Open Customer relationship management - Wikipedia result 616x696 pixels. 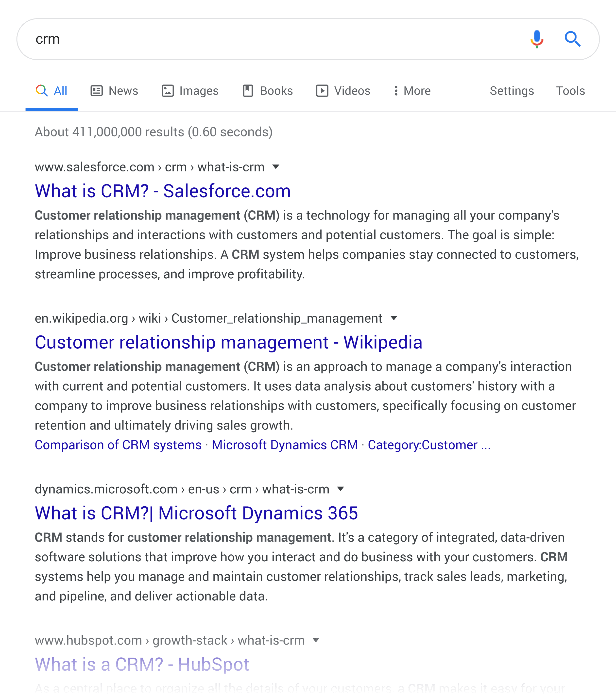point(229,342)
